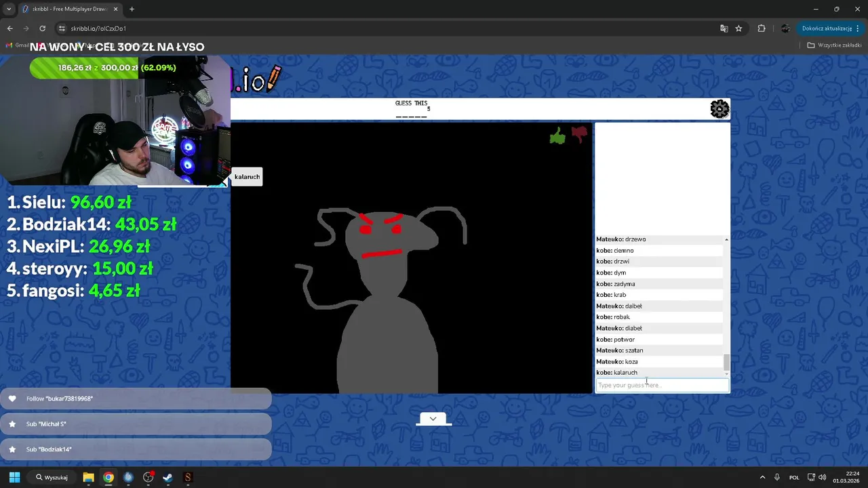Click the Sub "Michał S" alert
The image size is (868, 488).
(x=136, y=424)
